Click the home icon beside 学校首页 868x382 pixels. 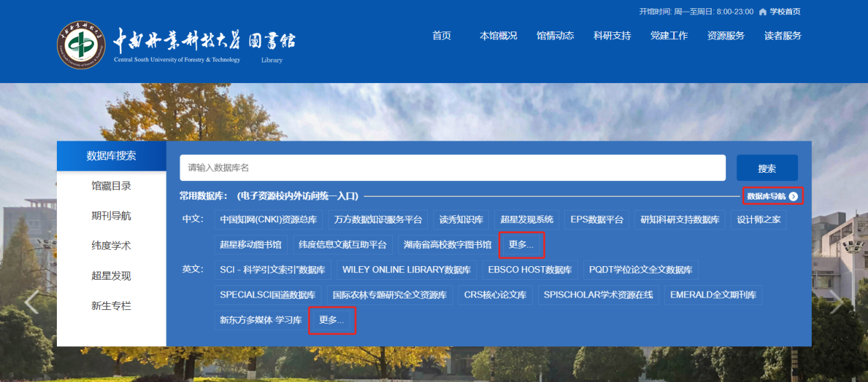pyautogui.click(x=762, y=12)
